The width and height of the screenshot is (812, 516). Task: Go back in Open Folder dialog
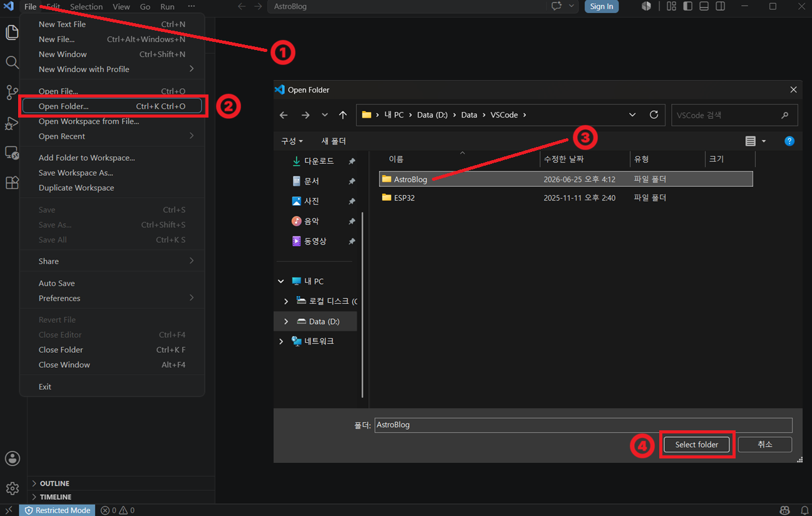tap(284, 115)
